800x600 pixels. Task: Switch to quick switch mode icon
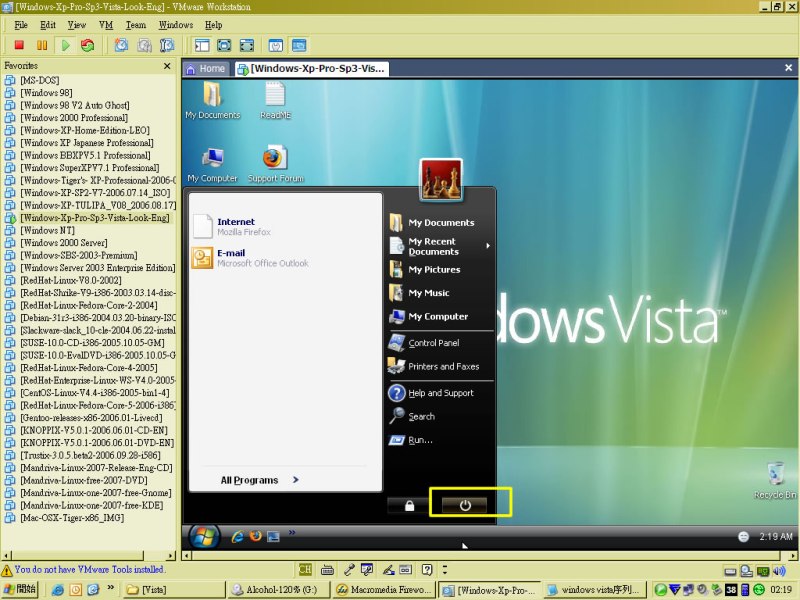click(247, 45)
